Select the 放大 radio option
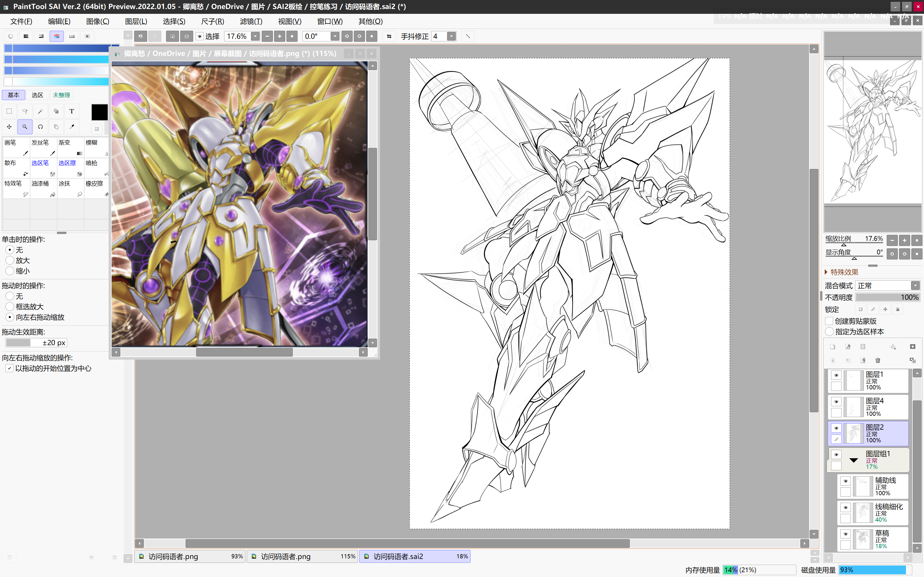924x577 pixels. point(10,260)
